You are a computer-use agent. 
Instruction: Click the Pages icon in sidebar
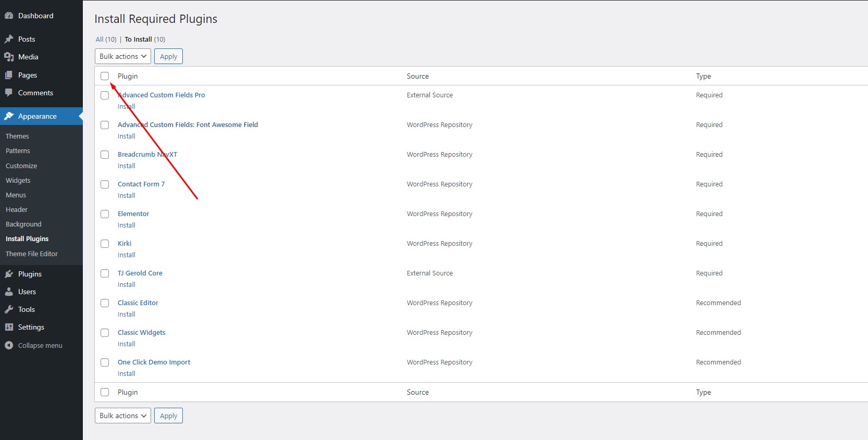pos(9,75)
